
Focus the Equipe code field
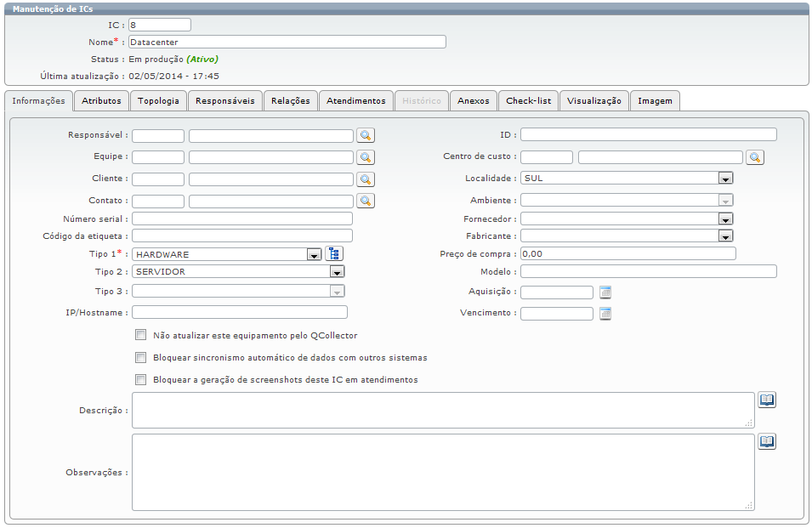(158, 157)
